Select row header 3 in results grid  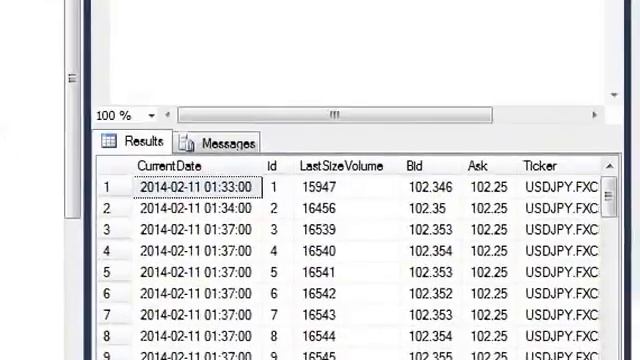(x=115, y=230)
